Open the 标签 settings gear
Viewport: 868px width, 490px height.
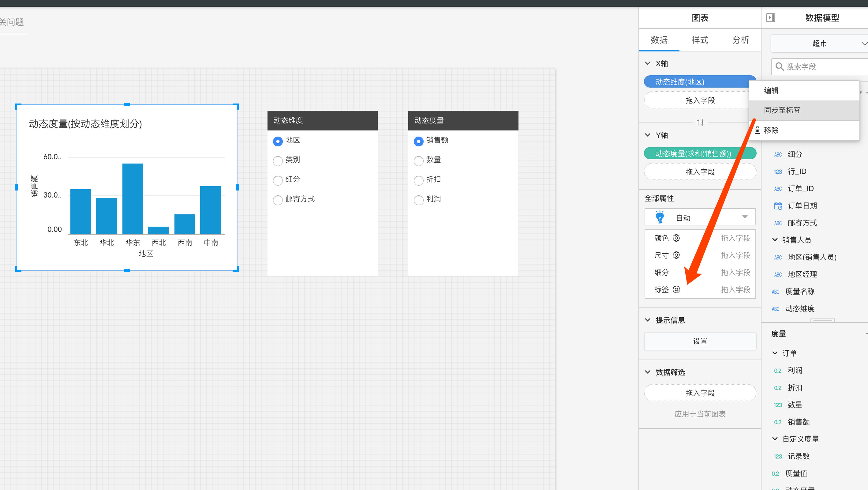tap(676, 289)
